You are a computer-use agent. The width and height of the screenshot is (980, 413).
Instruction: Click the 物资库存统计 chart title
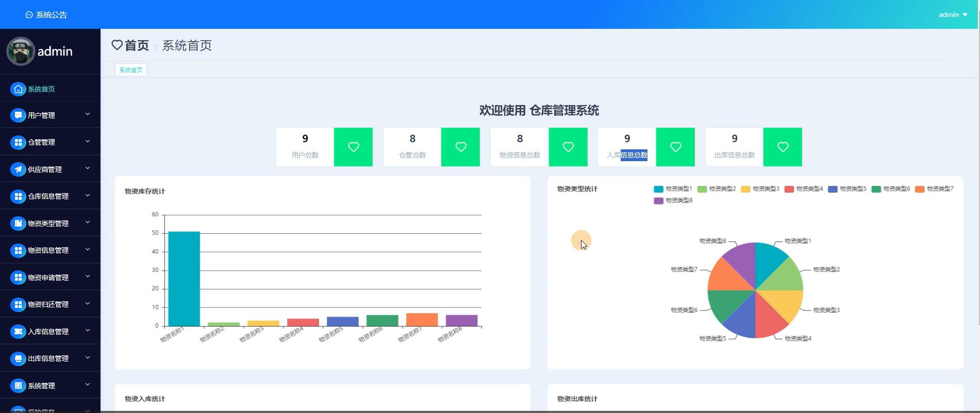coord(145,191)
